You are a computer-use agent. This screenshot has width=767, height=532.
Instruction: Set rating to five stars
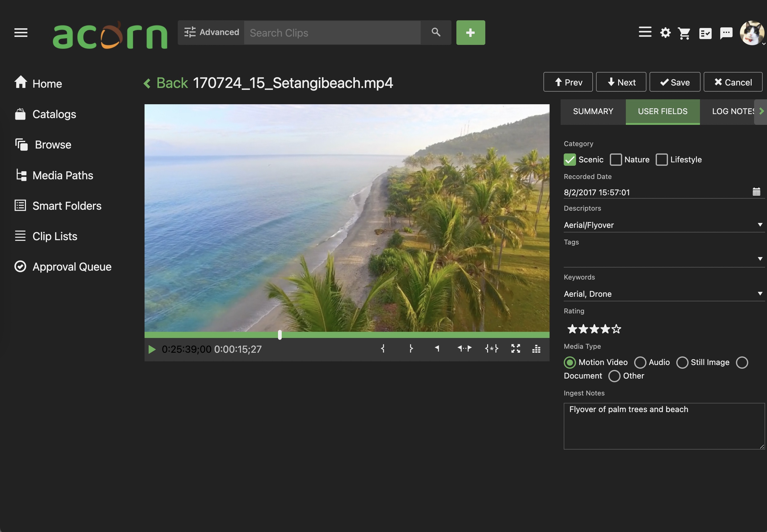tap(617, 329)
